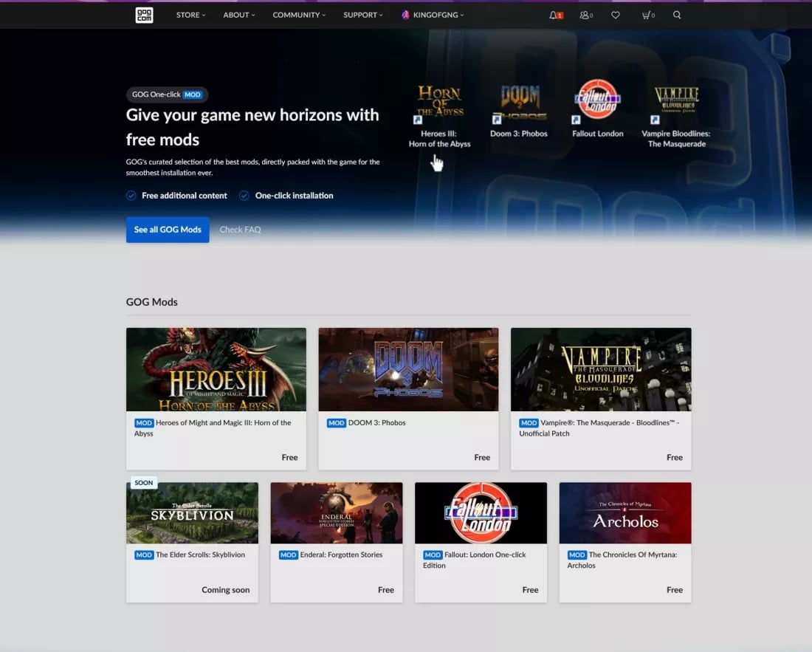Screen dimensions: 812x652
Task: Expand the STORE dropdown menu
Action: click(190, 15)
